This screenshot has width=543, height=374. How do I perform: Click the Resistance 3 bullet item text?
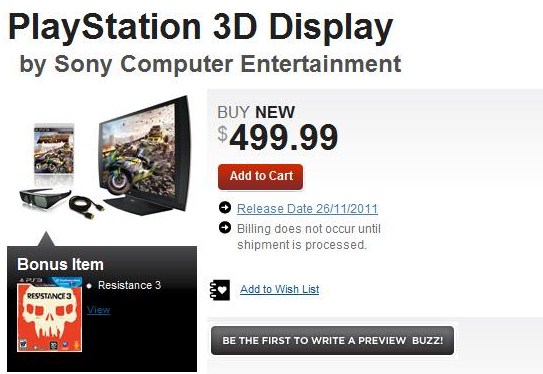[x=129, y=285]
